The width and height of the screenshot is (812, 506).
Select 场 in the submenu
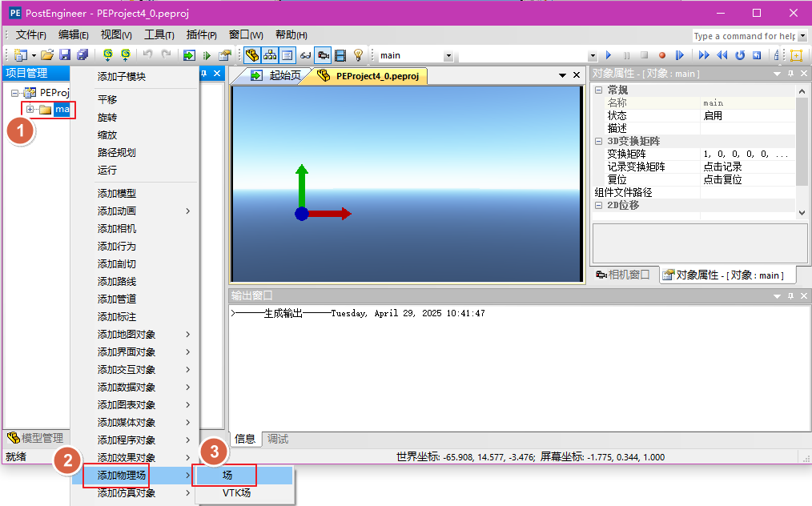point(244,475)
